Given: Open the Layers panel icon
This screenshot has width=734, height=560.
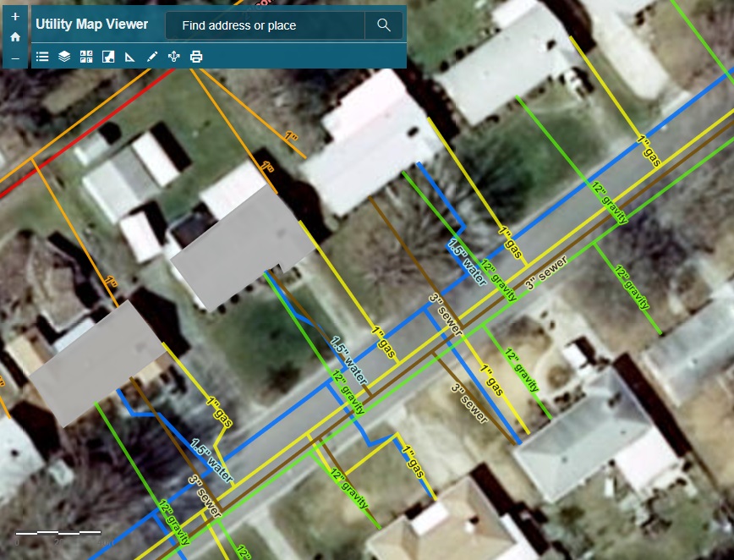Looking at the screenshot, I should pos(63,56).
